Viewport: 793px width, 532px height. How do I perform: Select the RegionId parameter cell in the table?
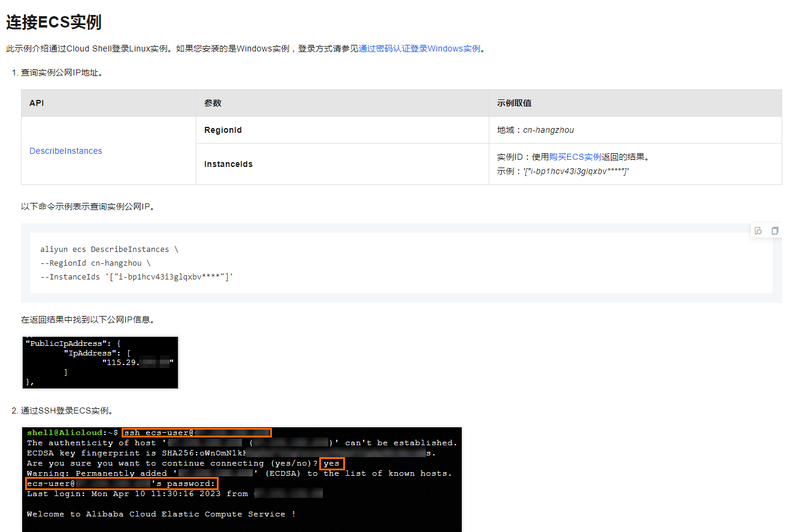point(343,130)
